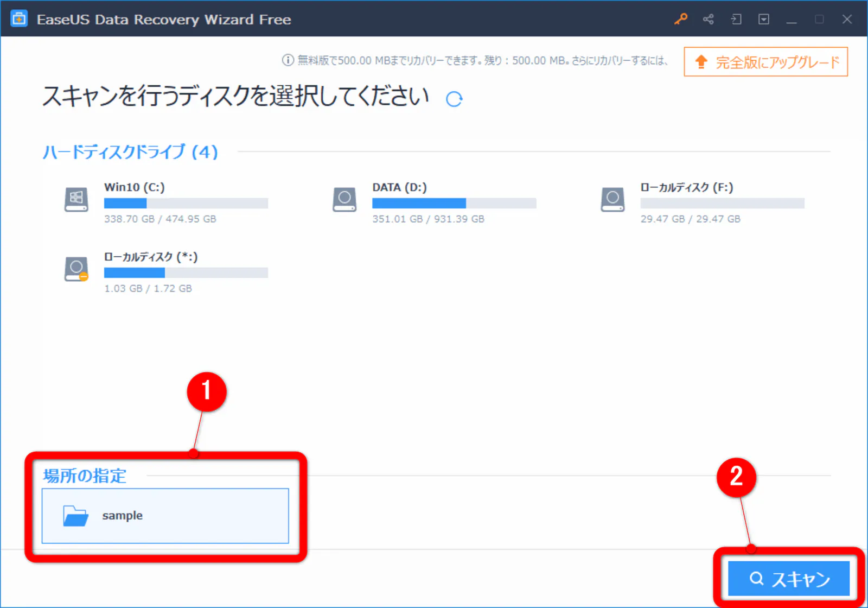
Task: Click the ローカルディスク (F:) label
Action: (x=687, y=187)
